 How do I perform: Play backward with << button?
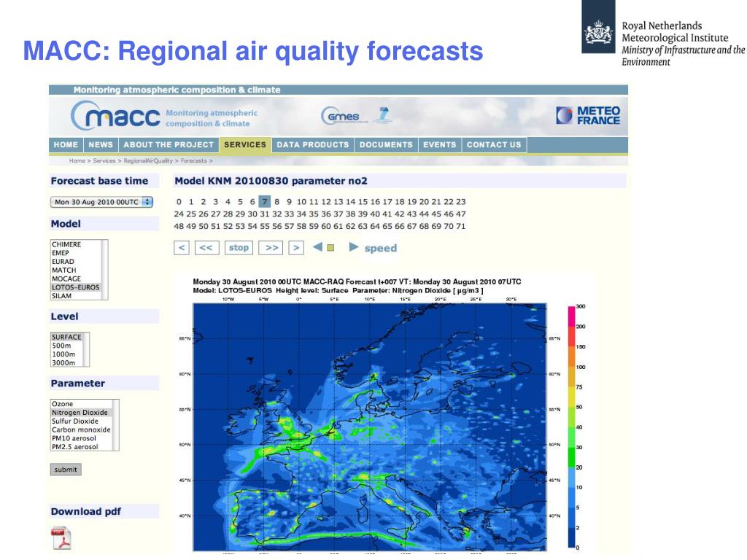(x=206, y=248)
